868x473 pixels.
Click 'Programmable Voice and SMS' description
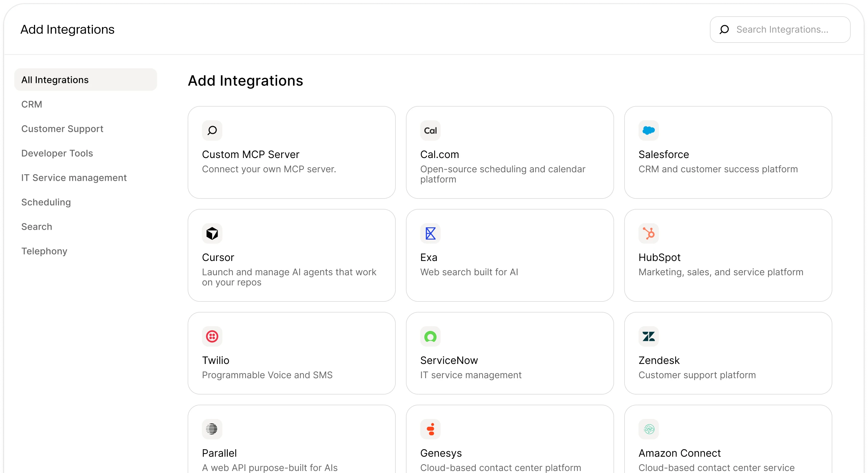click(x=267, y=375)
